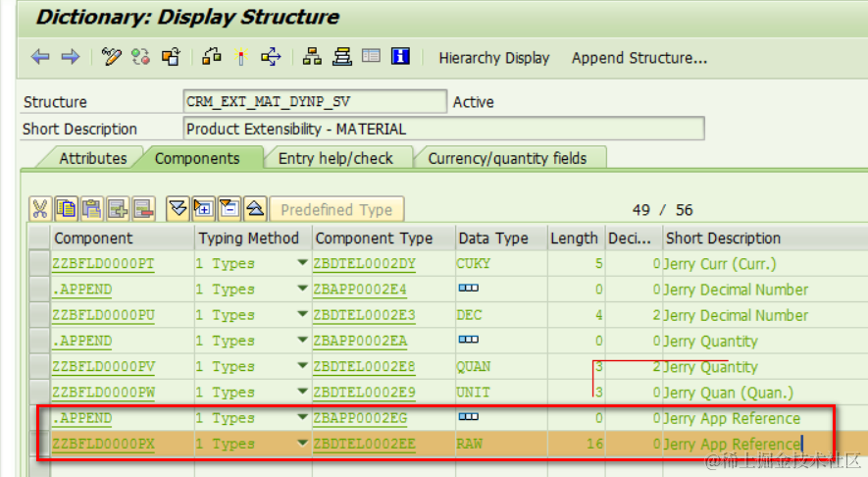The height and width of the screenshot is (477, 868).
Task: Select row ZZBFLD0000PW via row selector
Action: click(39, 393)
